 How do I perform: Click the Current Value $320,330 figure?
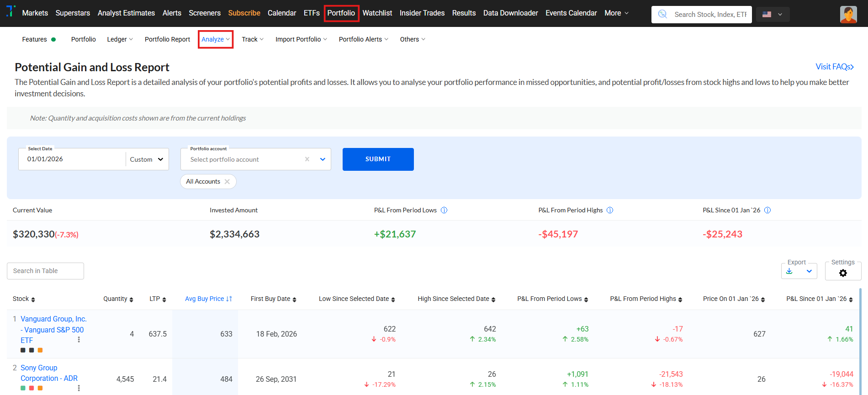(x=34, y=234)
